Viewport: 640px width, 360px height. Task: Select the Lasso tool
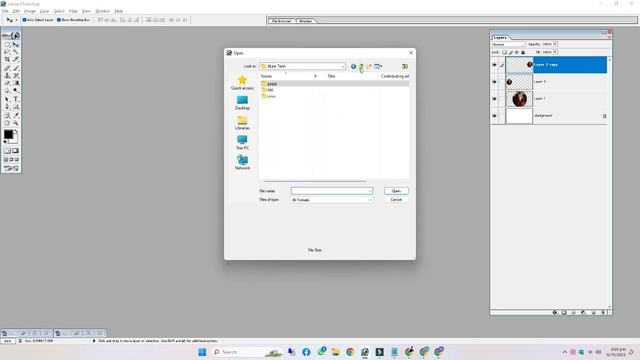[x=7, y=52]
